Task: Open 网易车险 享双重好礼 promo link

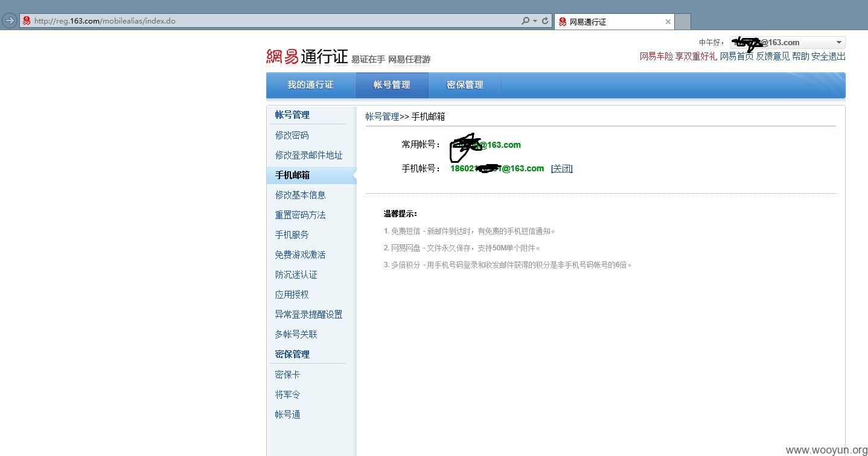Action: [678, 57]
